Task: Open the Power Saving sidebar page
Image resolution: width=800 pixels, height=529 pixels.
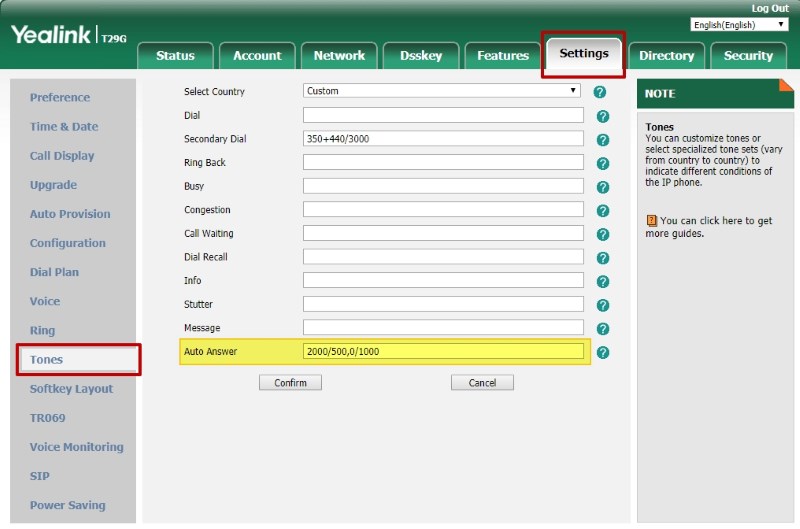Action: [x=67, y=505]
